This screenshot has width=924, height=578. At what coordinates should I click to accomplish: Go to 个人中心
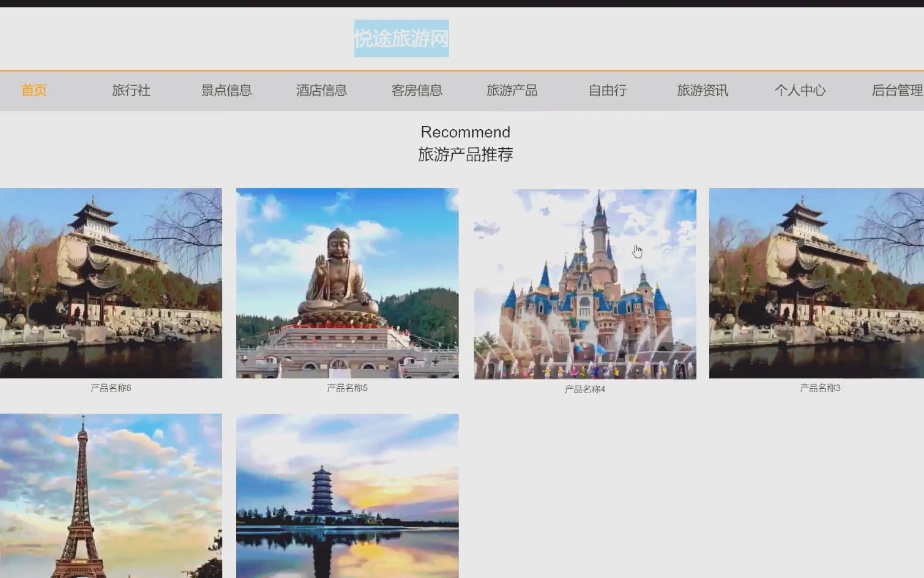click(x=800, y=91)
